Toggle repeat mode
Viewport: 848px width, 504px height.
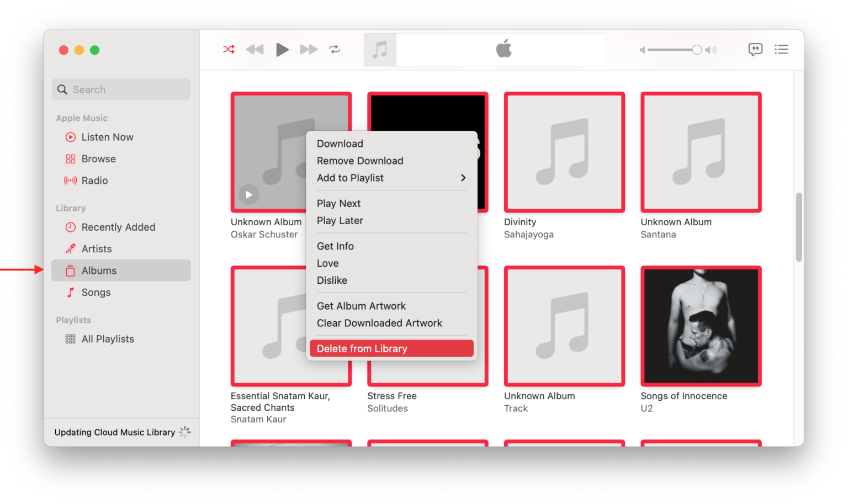coord(335,49)
